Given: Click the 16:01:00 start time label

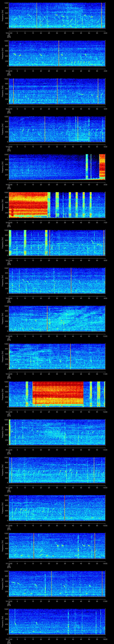Looking at the screenshot, I should point(9,33).
